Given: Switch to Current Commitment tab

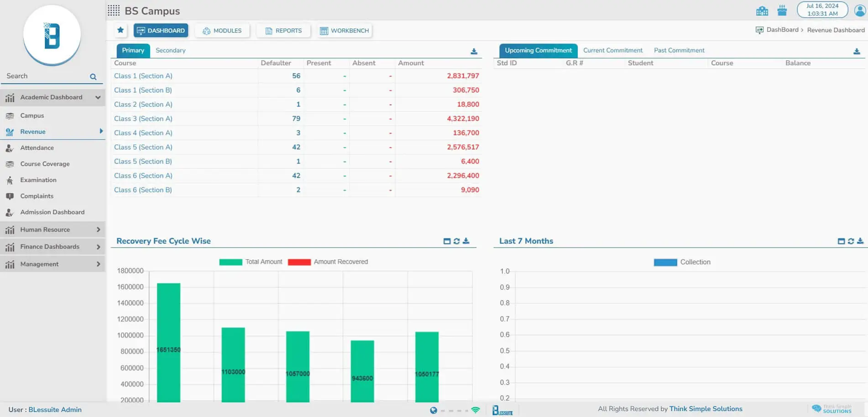Looking at the screenshot, I should point(612,50).
